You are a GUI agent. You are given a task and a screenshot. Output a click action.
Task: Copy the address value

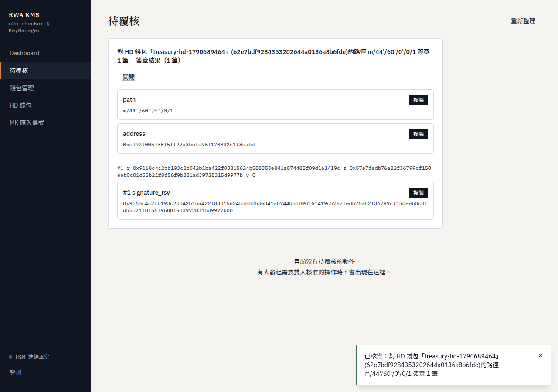tap(418, 134)
